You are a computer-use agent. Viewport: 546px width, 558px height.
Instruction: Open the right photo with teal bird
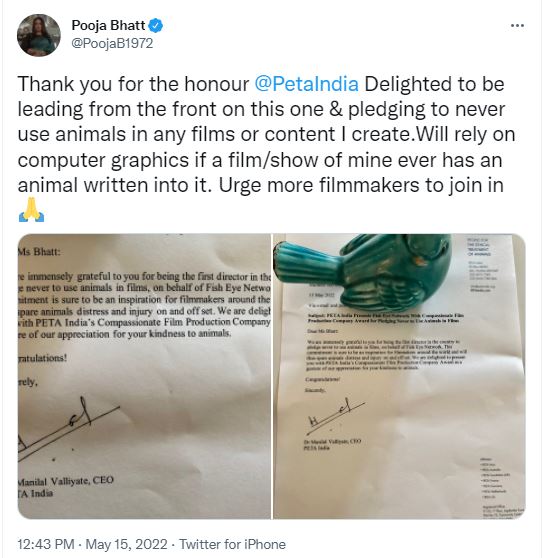coord(399,376)
